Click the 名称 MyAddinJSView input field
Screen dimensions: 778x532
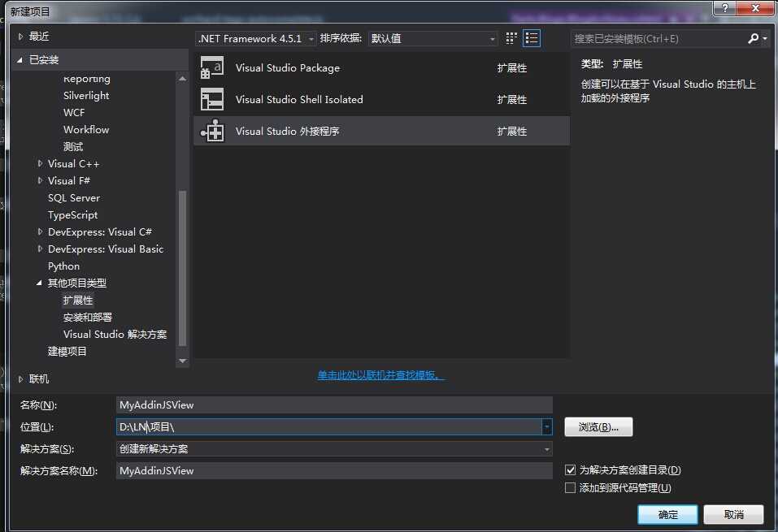[x=334, y=405]
